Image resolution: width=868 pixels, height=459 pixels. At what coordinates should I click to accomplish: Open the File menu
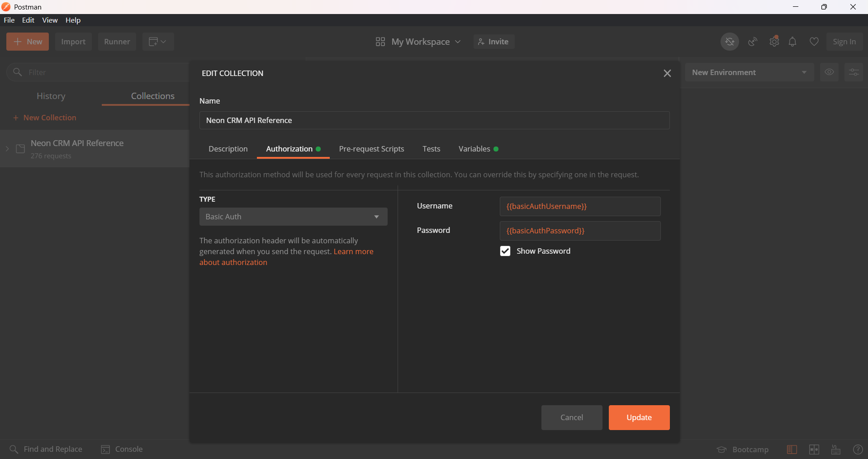9,20
